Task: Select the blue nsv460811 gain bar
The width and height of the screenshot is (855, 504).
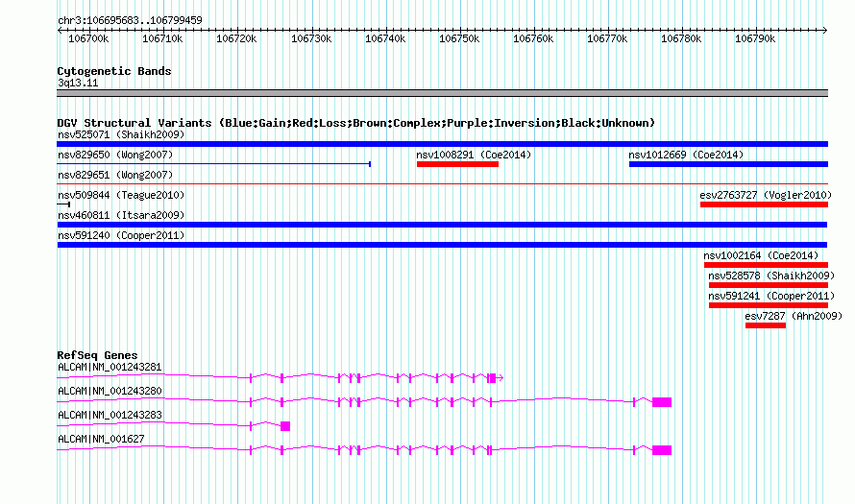Action: pyautogui.click(x=442, y=225)
